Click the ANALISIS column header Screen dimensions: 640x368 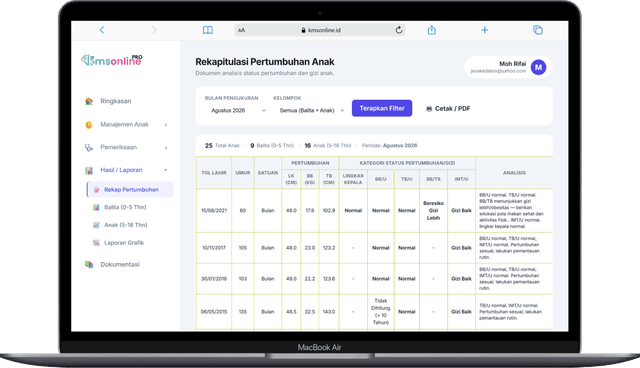click(x=514, y=173)
